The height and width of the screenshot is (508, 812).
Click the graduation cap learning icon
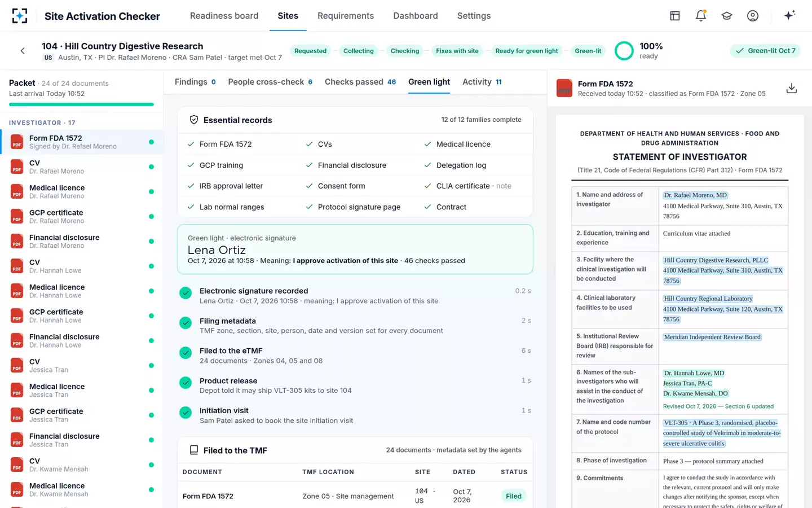coord(727,16)
